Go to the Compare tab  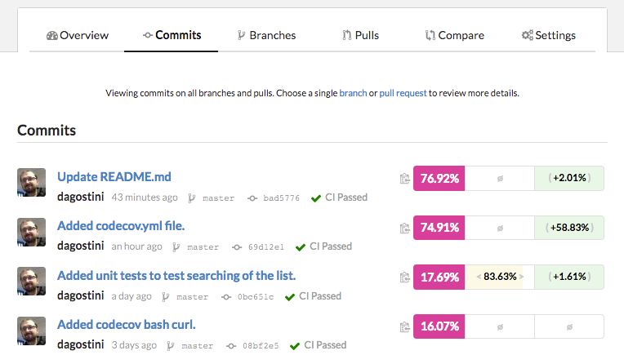click(454, 35)
